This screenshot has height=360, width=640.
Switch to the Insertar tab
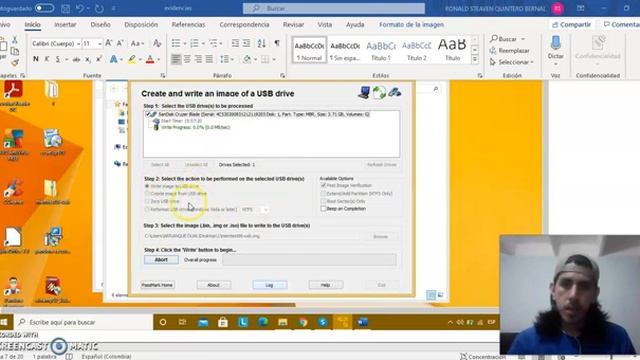(x=65, y=24)
